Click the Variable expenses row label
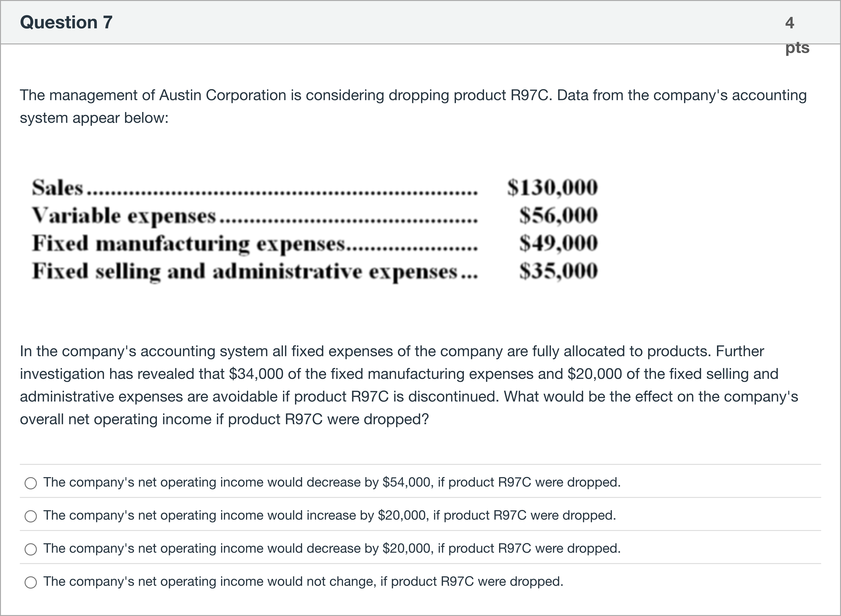The image size is (841, 616). tap(124, 216)
